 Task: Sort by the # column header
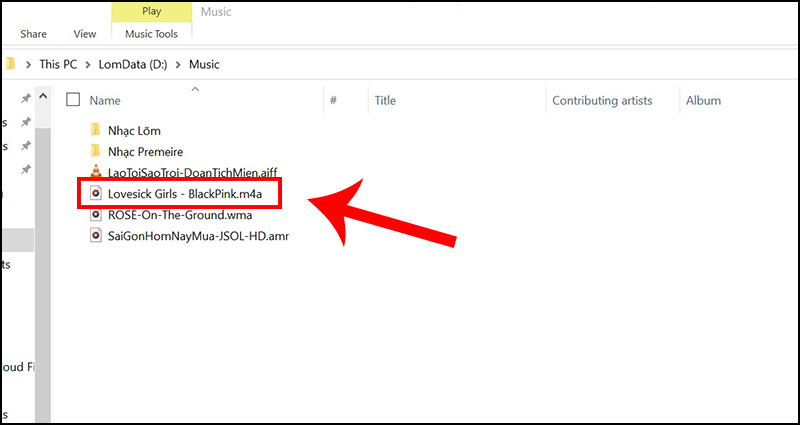pyautogui.click(x=333, y=100)
